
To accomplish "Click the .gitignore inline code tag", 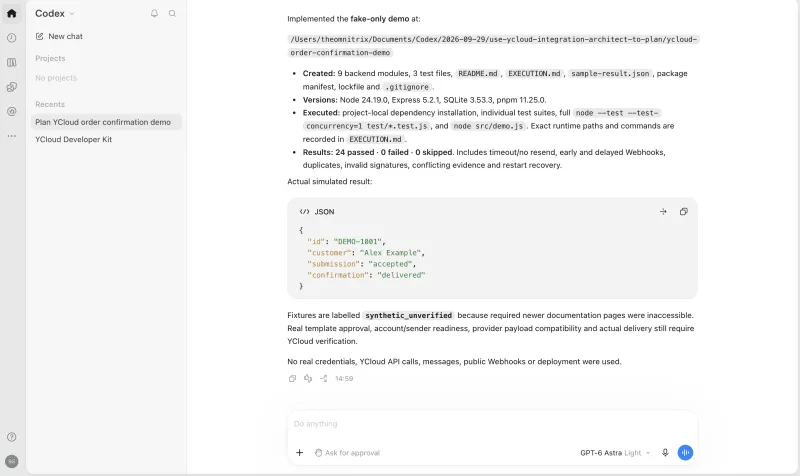I will (407, 87).
